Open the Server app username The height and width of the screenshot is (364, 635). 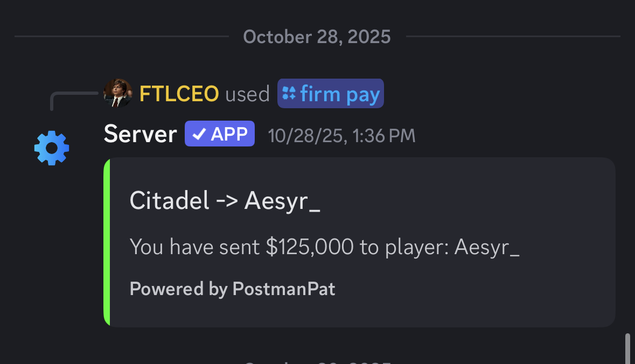pos(140,134)
